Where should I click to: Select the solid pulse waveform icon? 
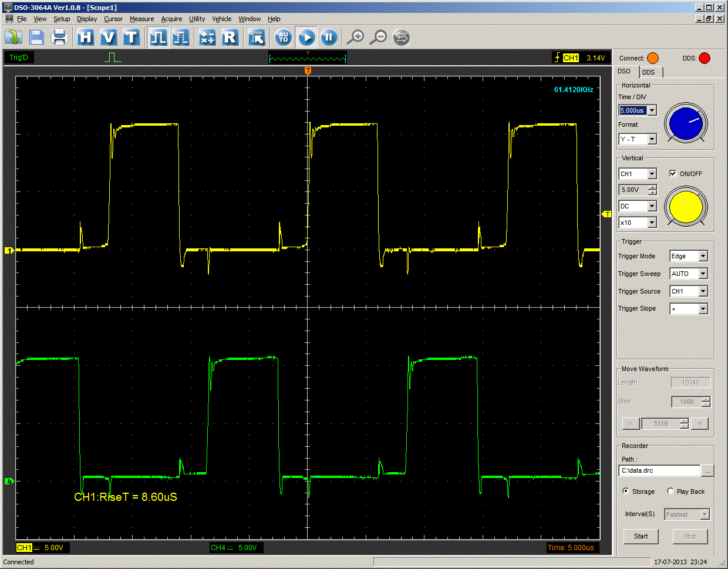tap(158, 38)
